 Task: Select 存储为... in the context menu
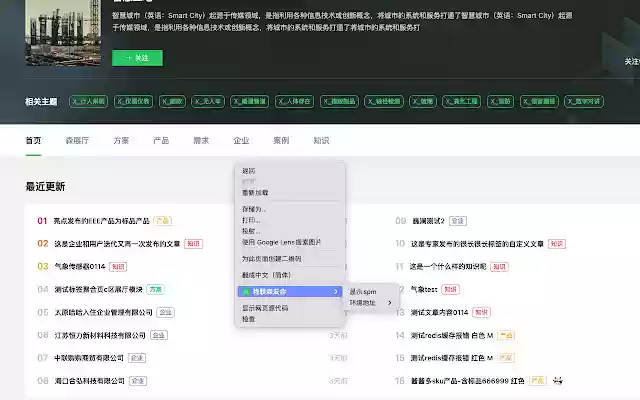[x=254, y=209]
